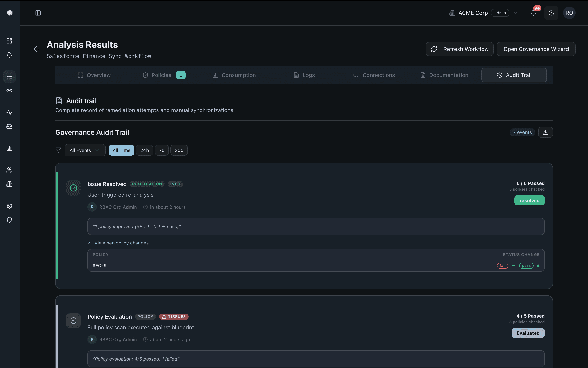View analytics via the bar chart sidebar icon
588x368 pixels.
pyautogui.click(x=9, y=148)
